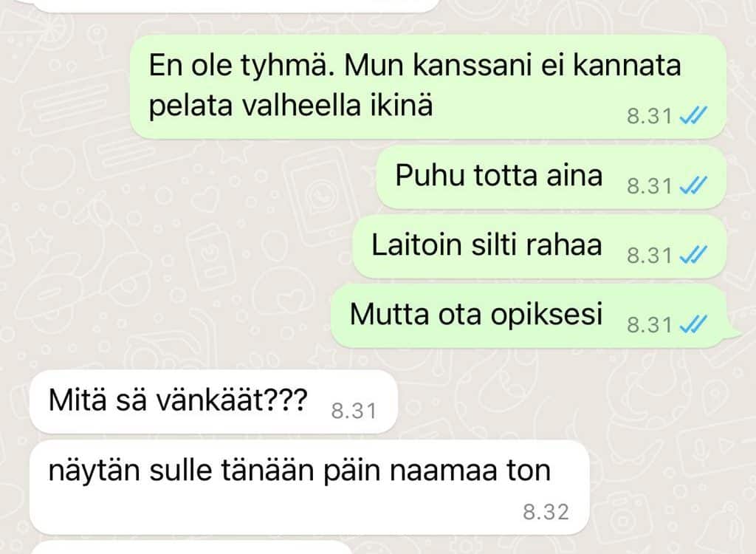Image resolution: width=756 pixels, height=554 pixels.
Task: Tap the 'Mitä sä vänkäät???' received message
Action: click(213, 402)
